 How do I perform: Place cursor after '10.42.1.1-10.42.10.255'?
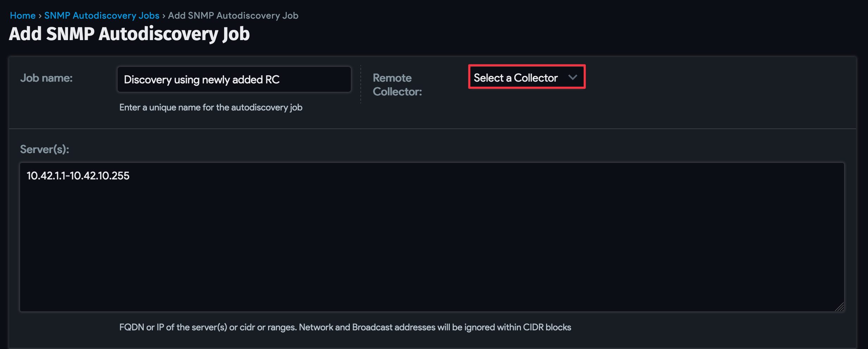[x=130, y=176]
